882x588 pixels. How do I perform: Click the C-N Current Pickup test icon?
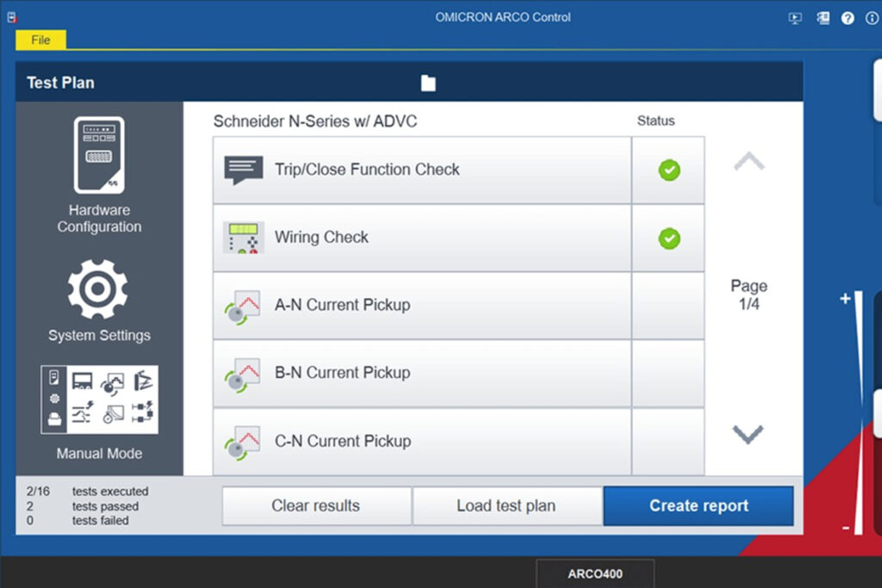click(x=243, y=443)
